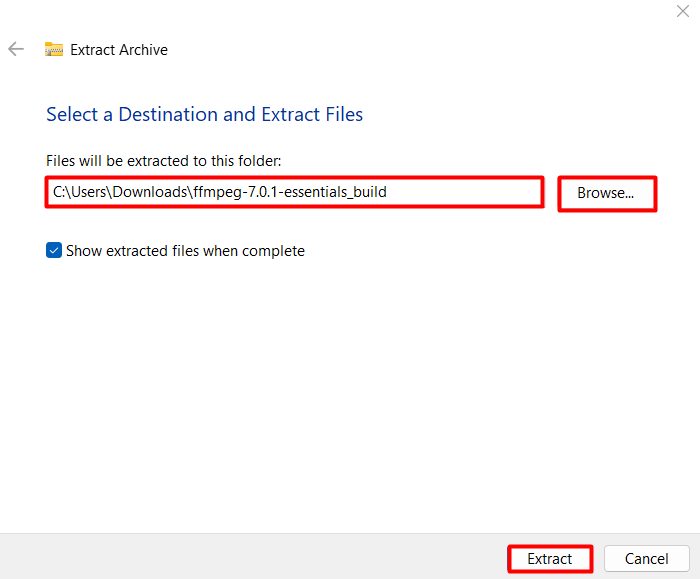The image size is (700, 579).
Task: Click the Extract button
Action: [550, 559]
